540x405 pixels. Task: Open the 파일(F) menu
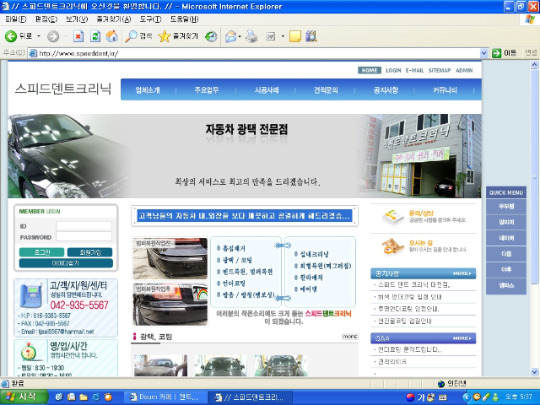click(16, 19)
